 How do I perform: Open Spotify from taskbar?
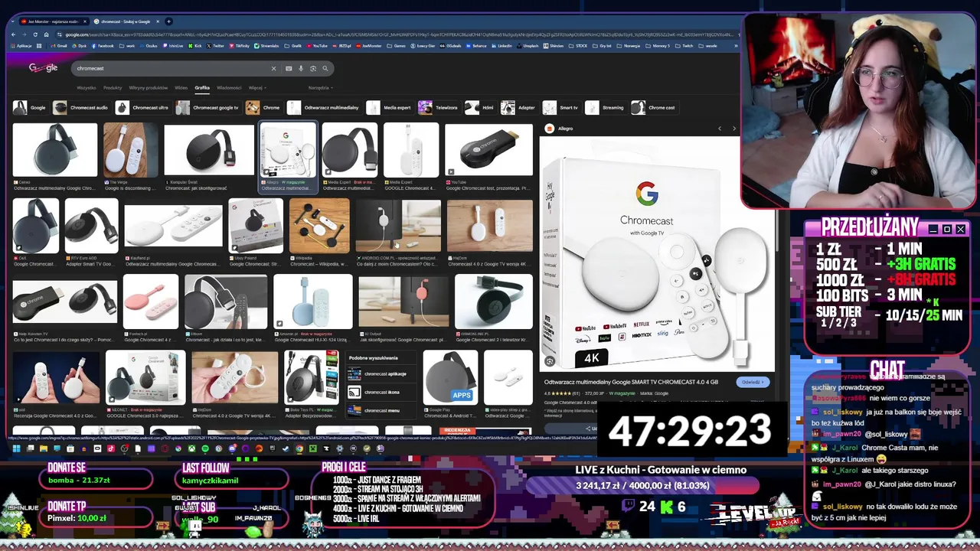pyautogui.click(x=205, y=448)
